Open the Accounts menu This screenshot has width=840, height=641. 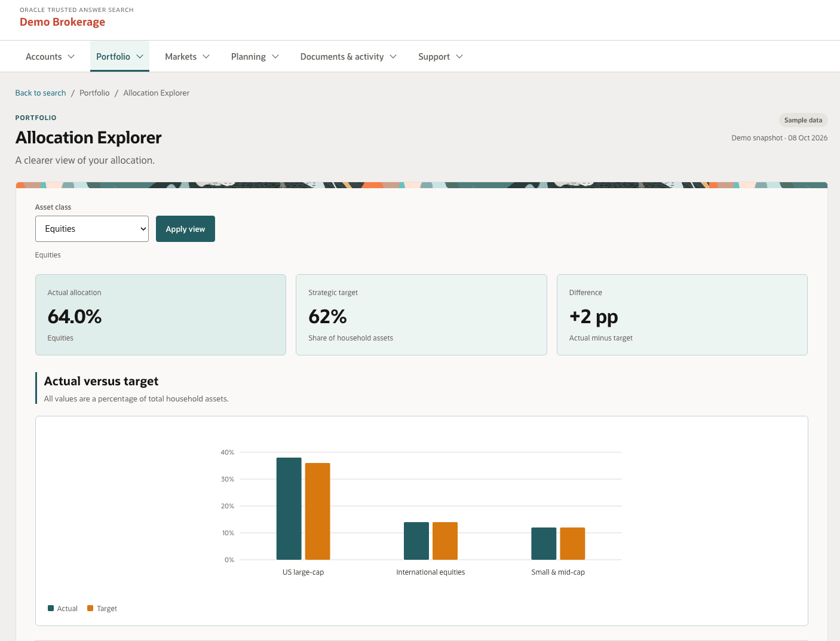pyautogui.click(x=50, y=57)
